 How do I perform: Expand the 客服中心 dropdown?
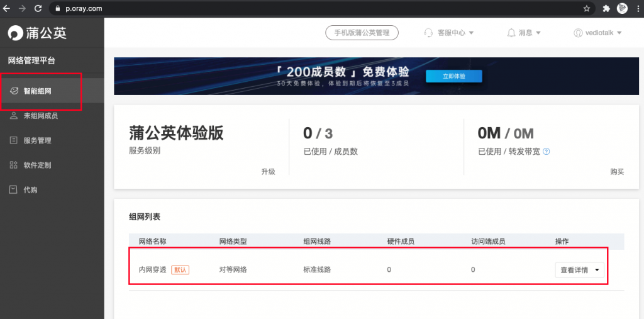(472, 33)
